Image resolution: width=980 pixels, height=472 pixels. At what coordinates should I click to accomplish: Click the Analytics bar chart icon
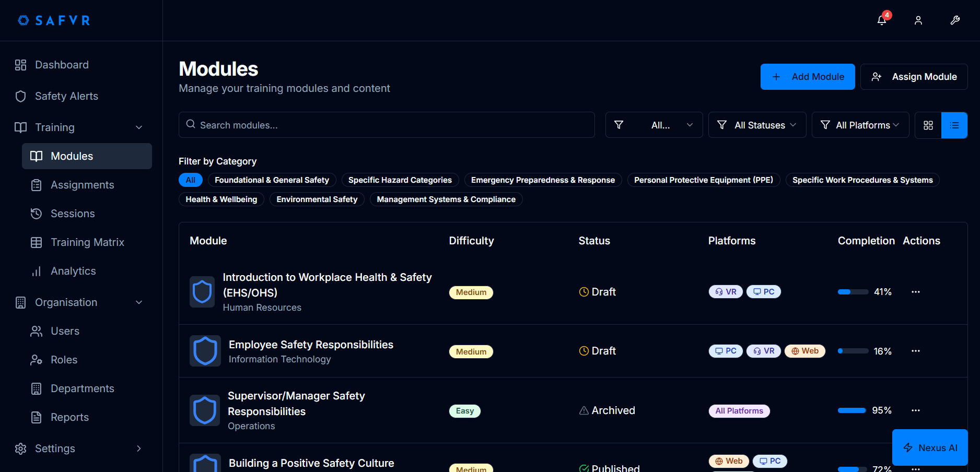tap(36, 271)
